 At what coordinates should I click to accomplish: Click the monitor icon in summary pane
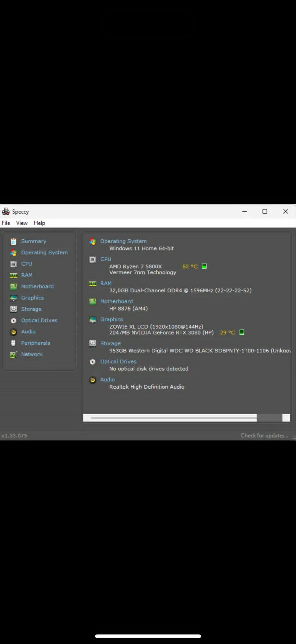tap(92, 320)
